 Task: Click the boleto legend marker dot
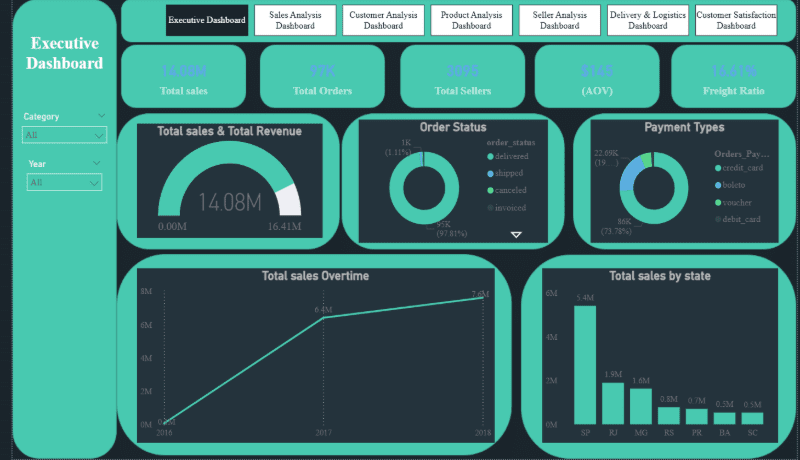click(718, 185)
